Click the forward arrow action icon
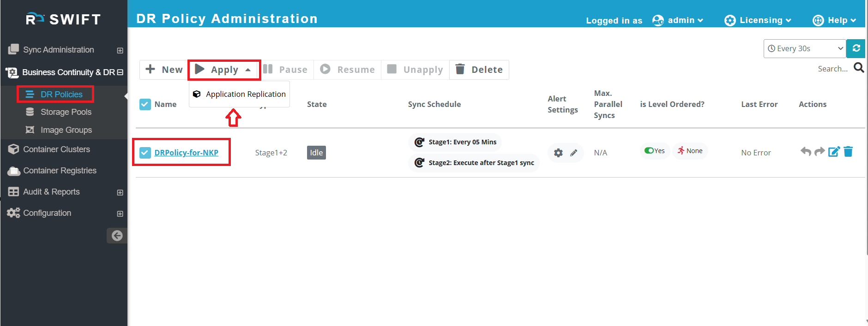The height and width of the screenshot is (326, 868). tap(820, 151)
